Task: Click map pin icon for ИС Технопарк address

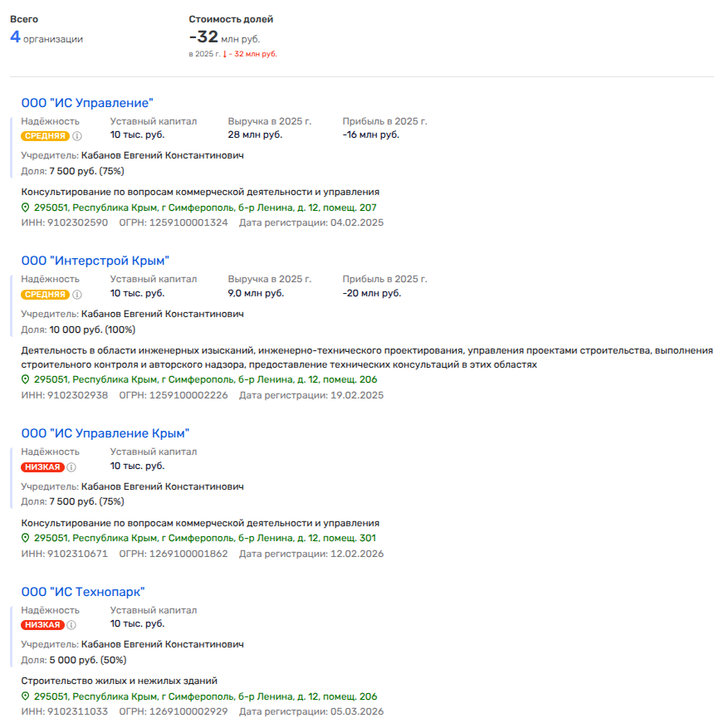Action: pos(26,696)
